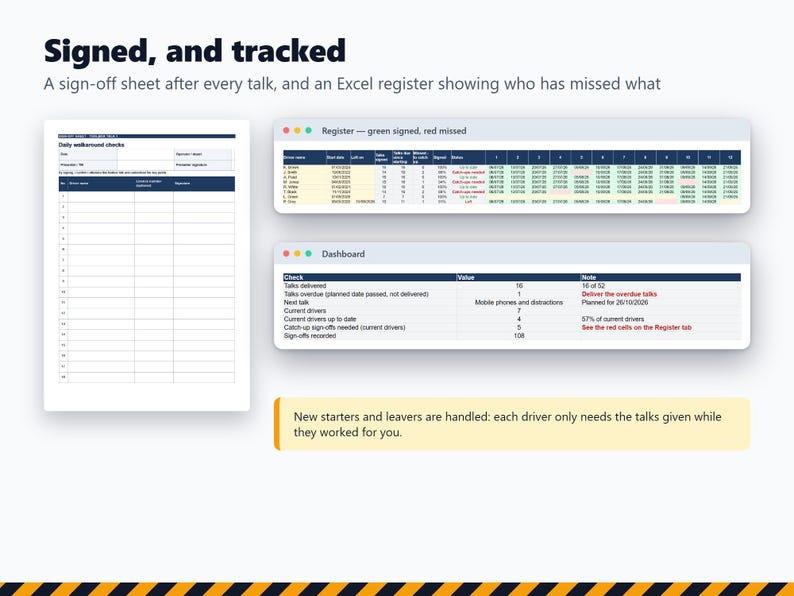
Task: Click the 'Mobile phones and distractions' value
Action: tap(519, 302)
